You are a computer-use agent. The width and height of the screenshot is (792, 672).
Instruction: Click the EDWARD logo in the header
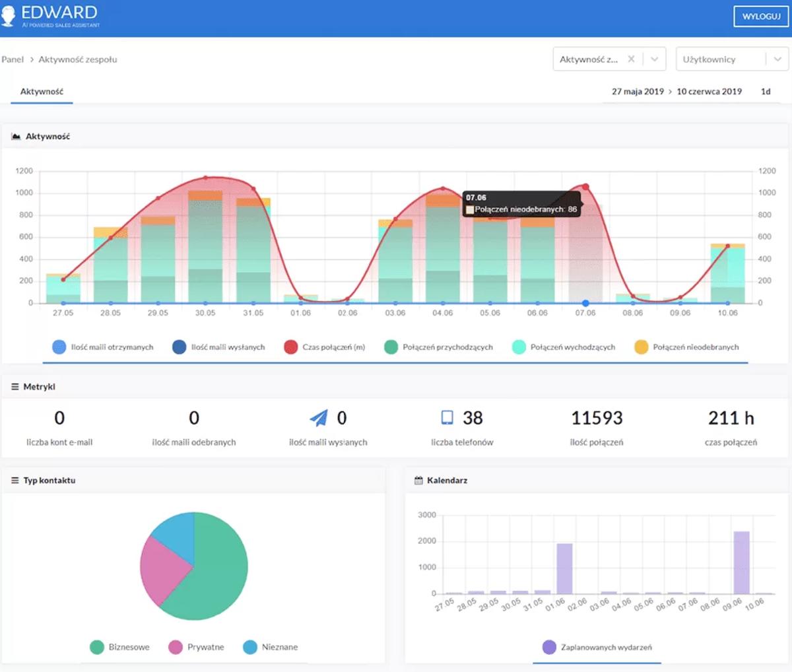point(51,16)
